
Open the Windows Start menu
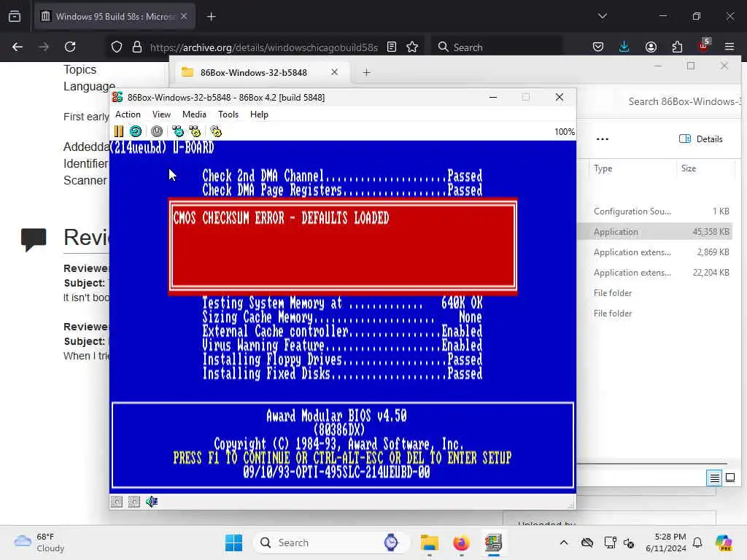click(x=233, y=542)
